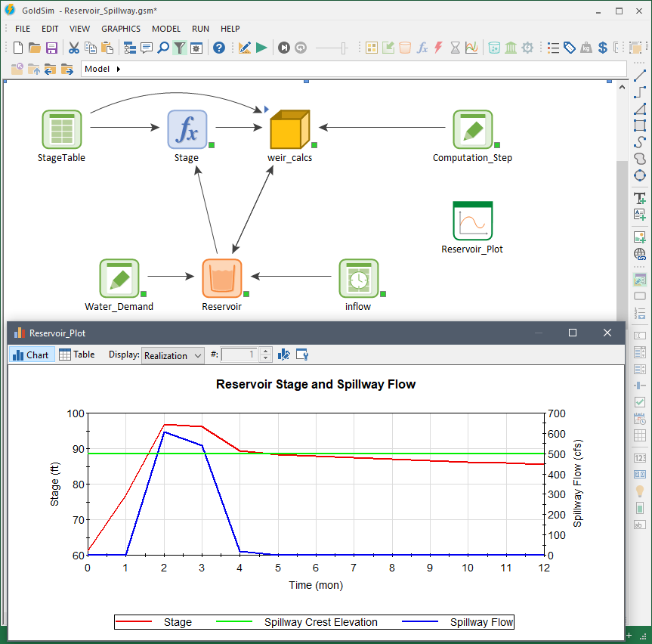Screen dimensions: 652x644
Task: Adjust the simulation speed slider handle
Action: tap(345, 48)
